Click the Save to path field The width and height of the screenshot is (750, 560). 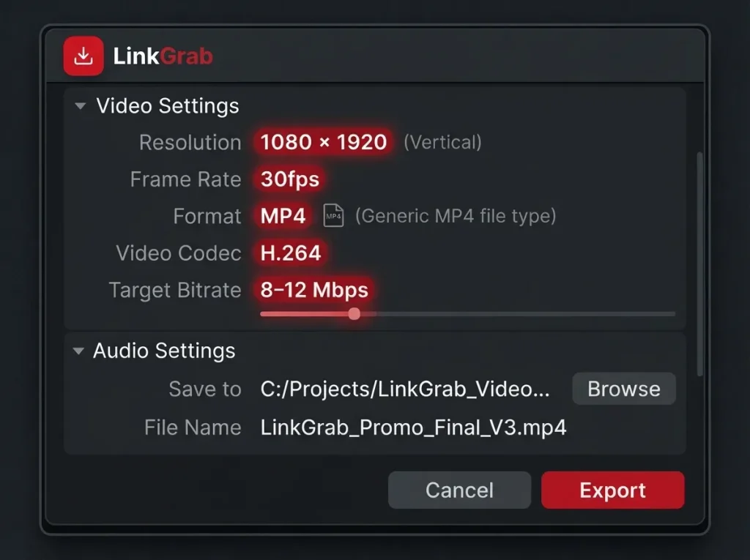[405, 389]
